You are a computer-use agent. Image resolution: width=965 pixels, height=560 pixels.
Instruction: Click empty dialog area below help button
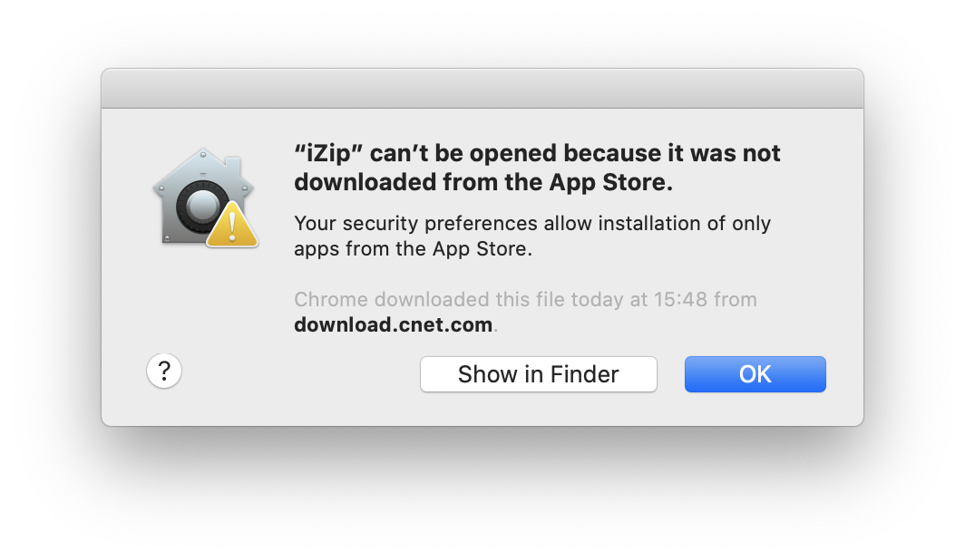tap(163, 408)
